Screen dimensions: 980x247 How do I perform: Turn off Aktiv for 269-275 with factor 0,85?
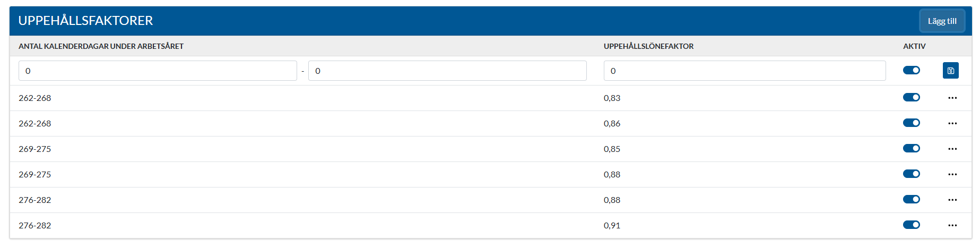[911, 148]
